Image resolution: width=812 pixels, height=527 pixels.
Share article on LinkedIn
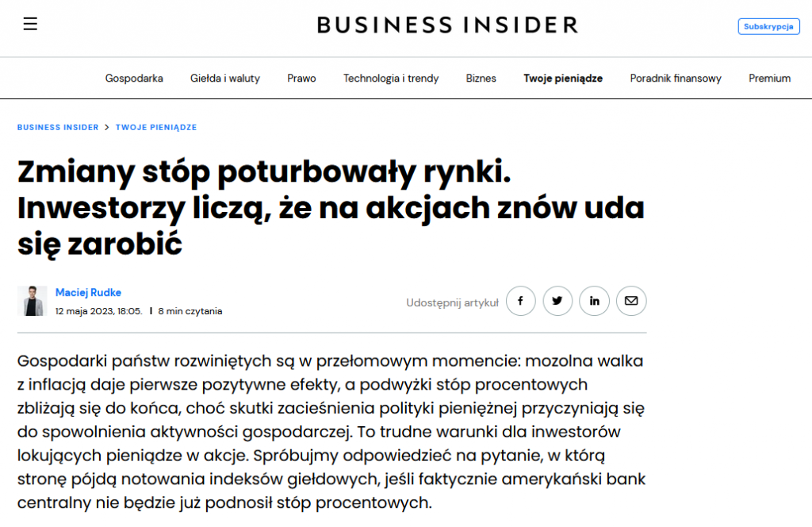click(x=594, y=301)
